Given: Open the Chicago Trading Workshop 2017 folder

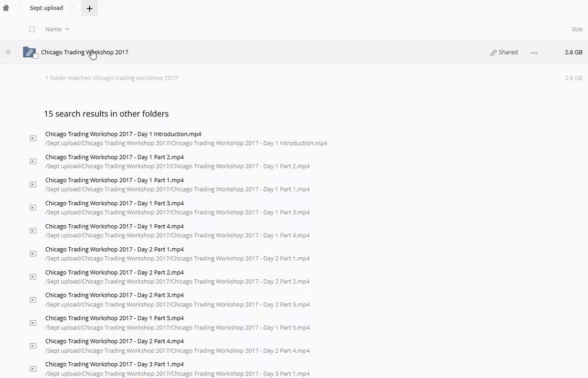Looking at the screenshot, I should (85, 52).
